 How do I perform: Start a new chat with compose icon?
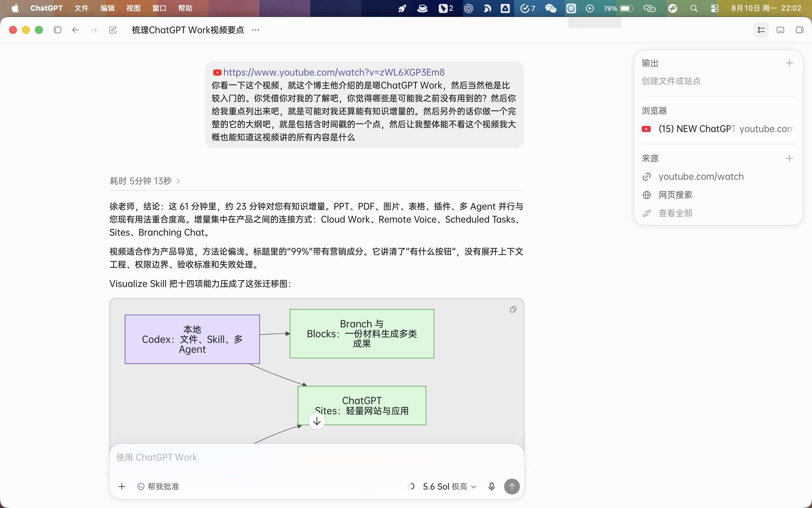113,30
